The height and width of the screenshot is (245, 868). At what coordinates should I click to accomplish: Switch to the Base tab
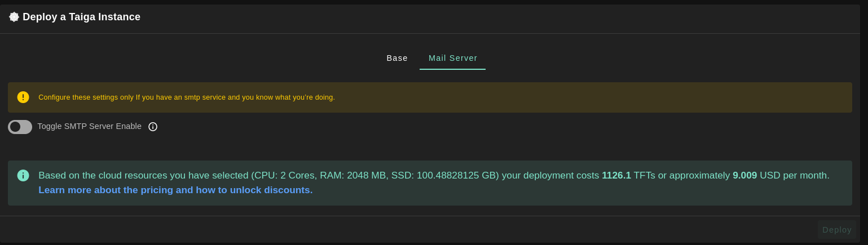[397, 58]
